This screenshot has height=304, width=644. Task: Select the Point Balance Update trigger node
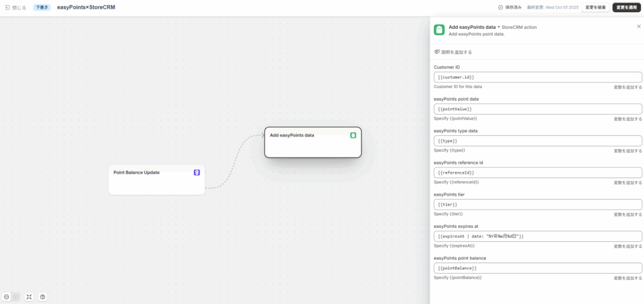tap(156, 180)
